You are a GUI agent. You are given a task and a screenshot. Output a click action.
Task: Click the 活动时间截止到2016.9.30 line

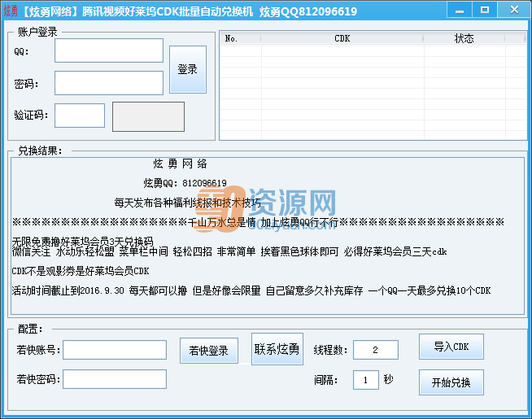251,290
